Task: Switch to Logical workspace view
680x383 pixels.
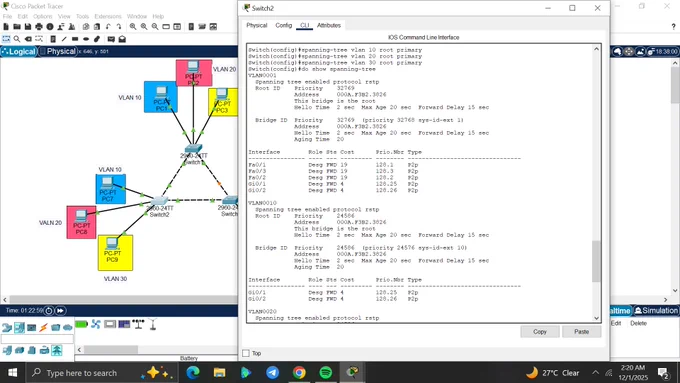Action: coord(19,51)
